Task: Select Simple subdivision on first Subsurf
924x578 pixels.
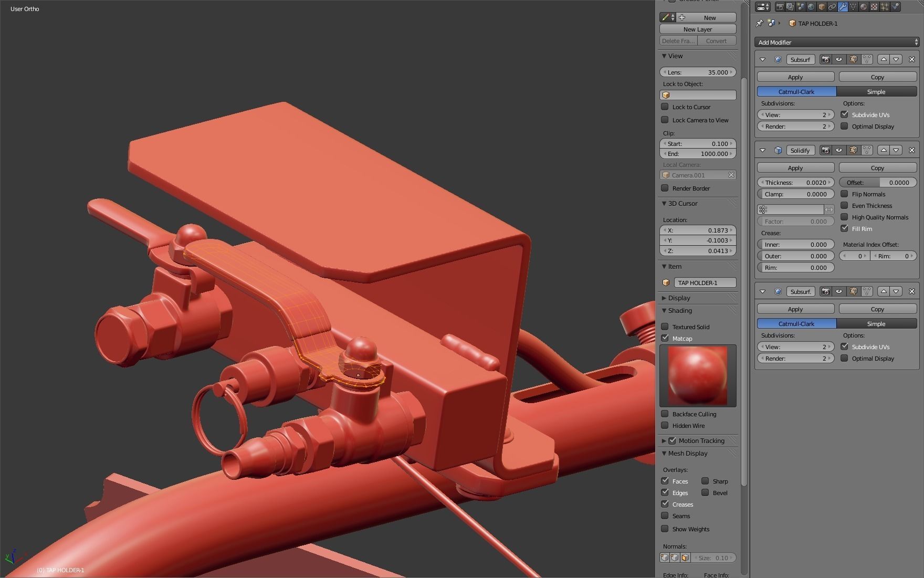Action: tap(876, 91)
